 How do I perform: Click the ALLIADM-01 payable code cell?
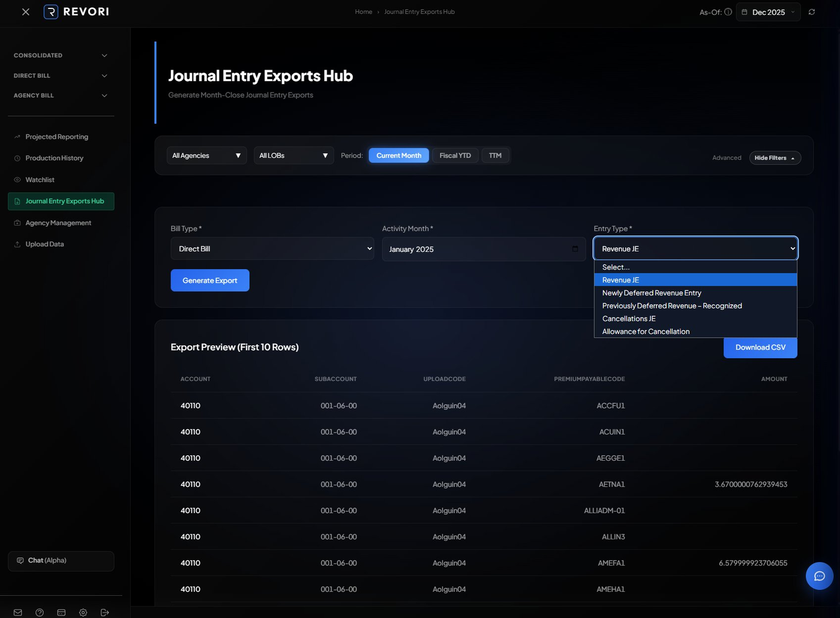point(604,511)
